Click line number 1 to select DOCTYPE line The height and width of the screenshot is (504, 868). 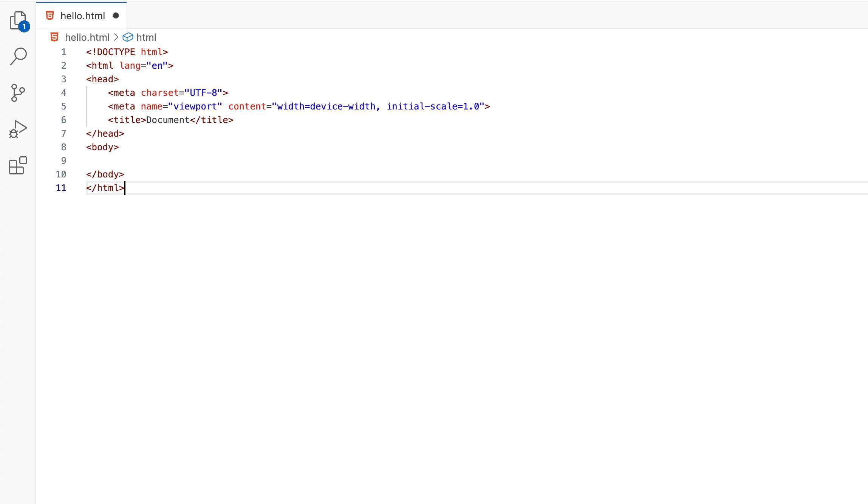tap(63, 52)
